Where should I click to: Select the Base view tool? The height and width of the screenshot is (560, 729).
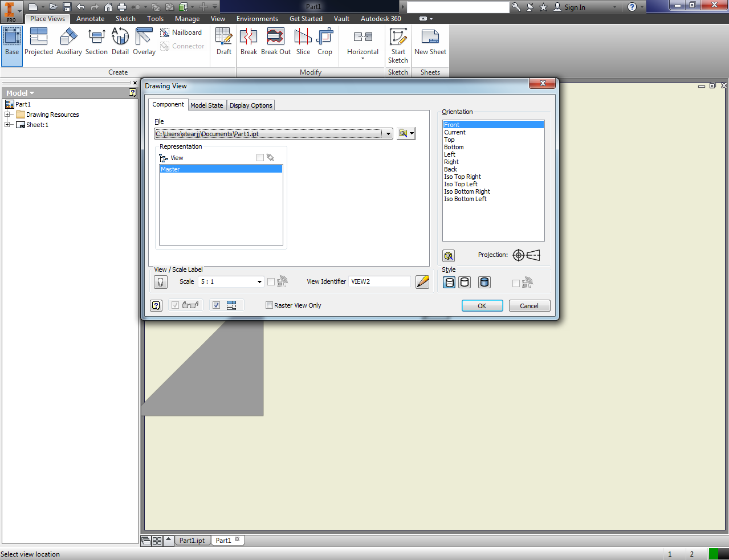point(11,42)
